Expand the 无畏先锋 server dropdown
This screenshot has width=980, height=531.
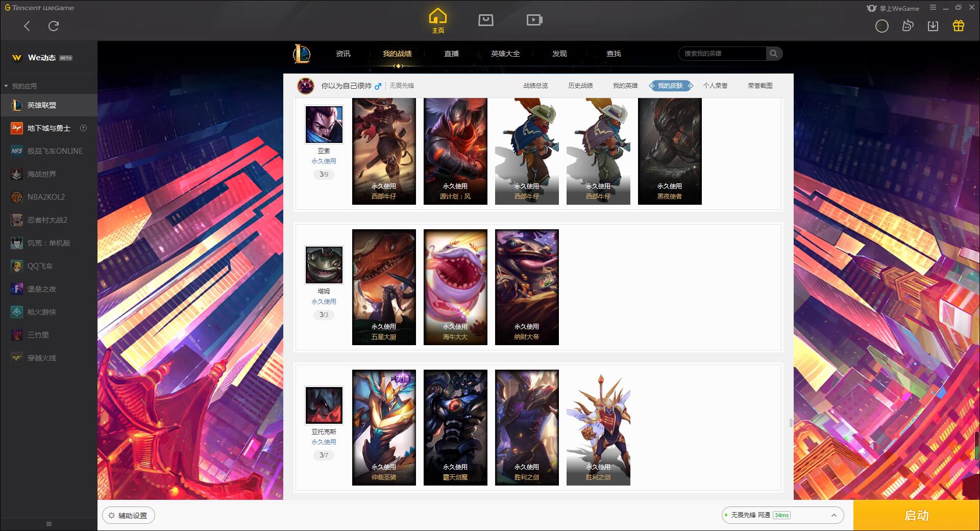click(x=782, y=515)
